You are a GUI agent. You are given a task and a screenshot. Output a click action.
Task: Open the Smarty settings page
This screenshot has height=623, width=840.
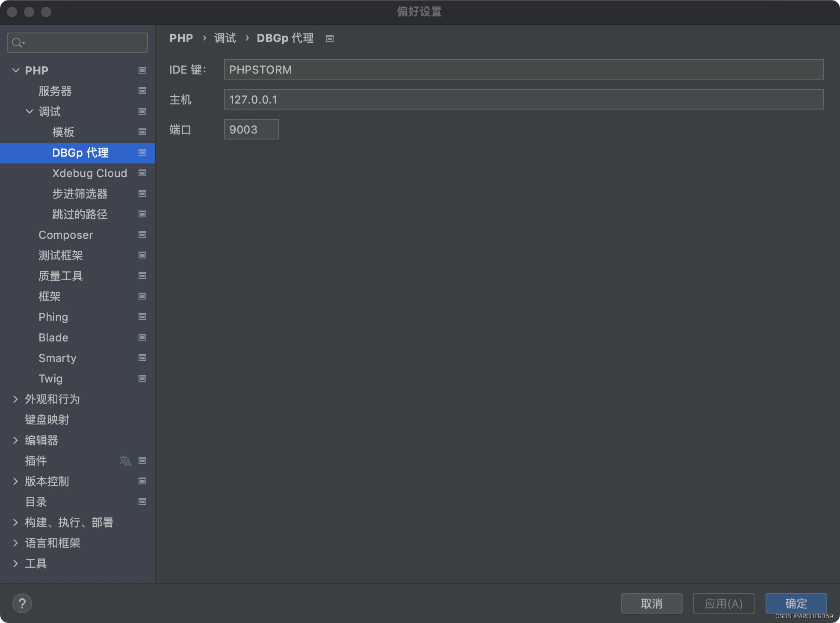pos(57,358)
